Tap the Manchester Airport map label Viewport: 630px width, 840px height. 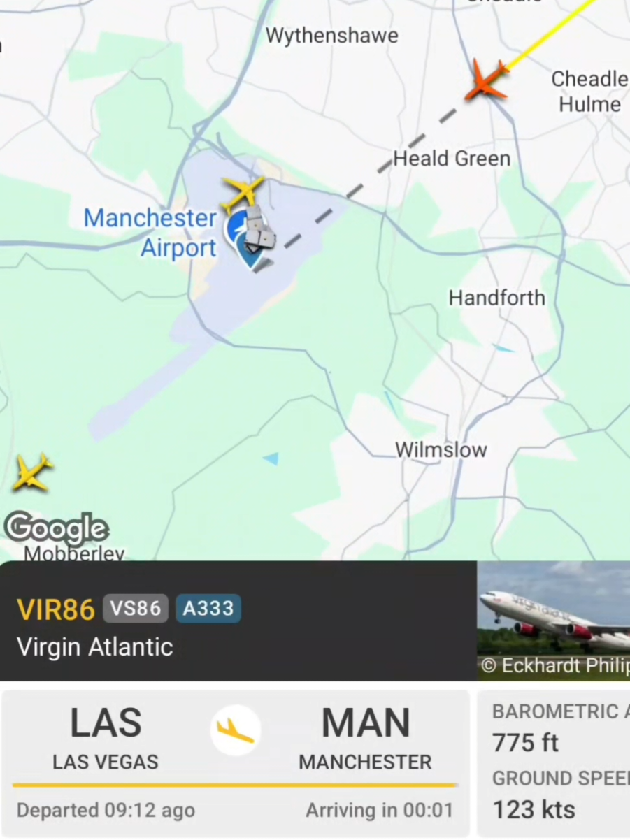click(x=150, y=233)
